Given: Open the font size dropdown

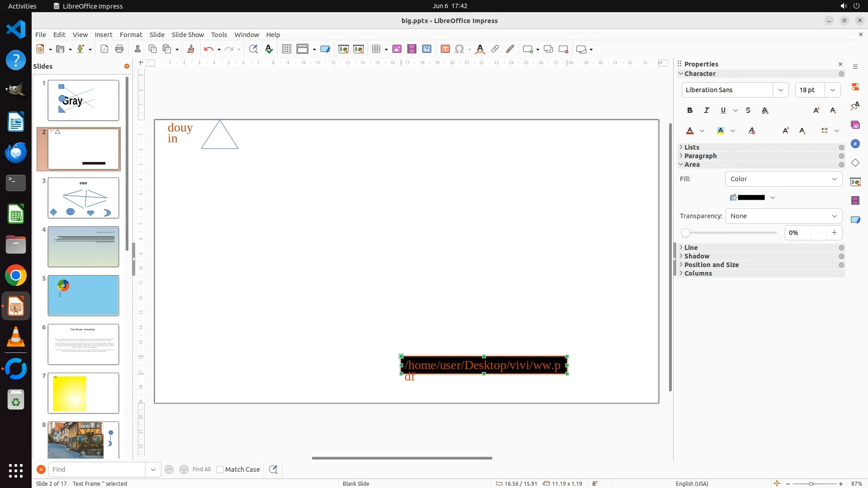Looking at the screenshot, I should [x=832, y=90].
